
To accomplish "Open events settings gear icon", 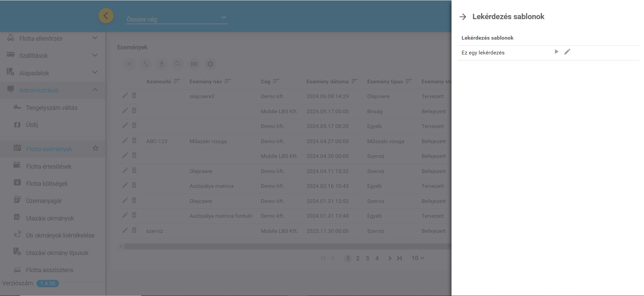I will point(210,64).
